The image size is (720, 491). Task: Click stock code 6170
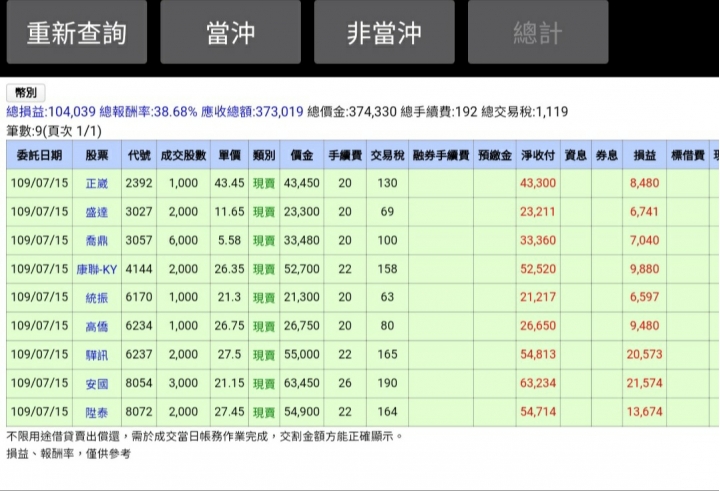(139, 297)
